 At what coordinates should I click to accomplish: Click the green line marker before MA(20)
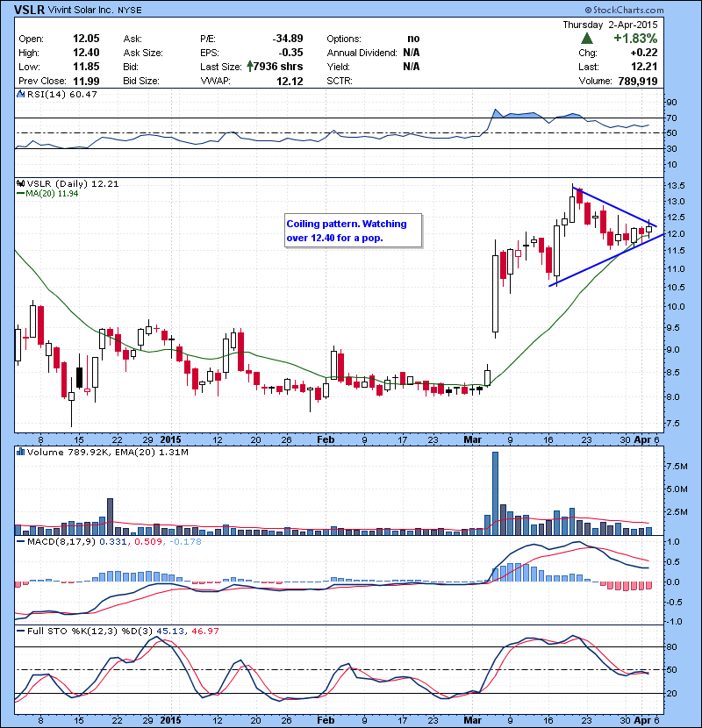point(20,194)
